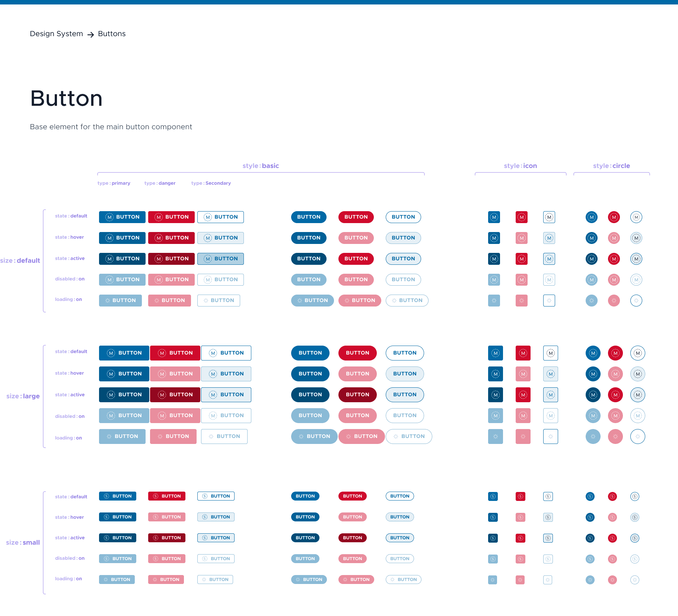This screenshot has height=616, width=678.
Task: Click the danger circle button in active state
Action: tap(614, 258)
